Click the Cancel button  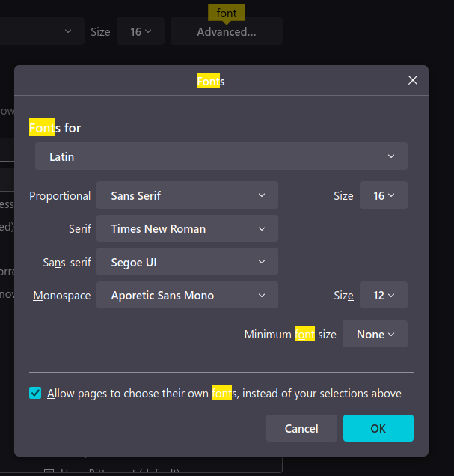point(301,428)
